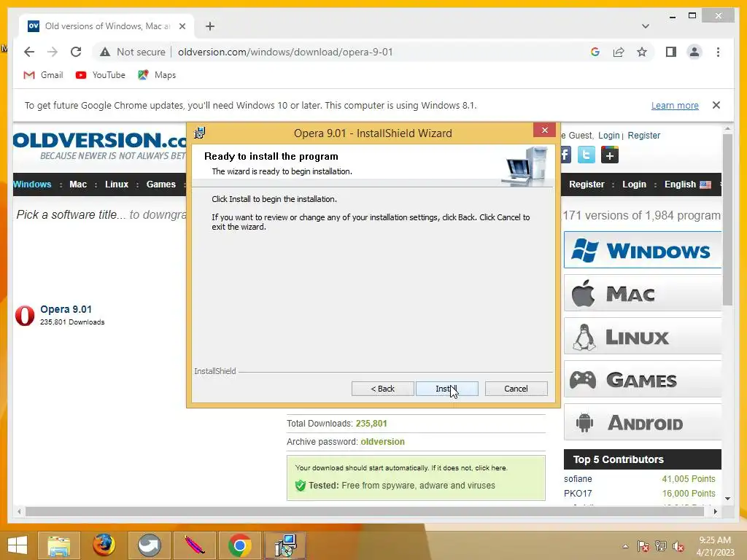Open Games nav menu item

click(x=161, y=184)
